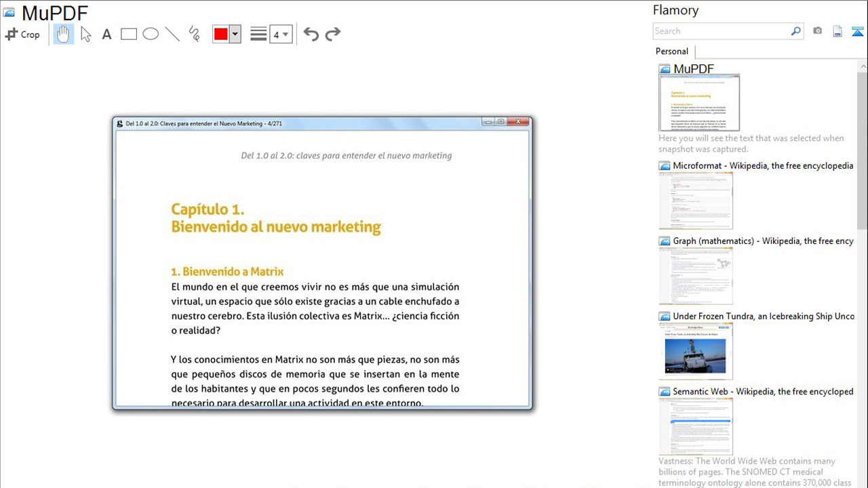Open the stroke color dropdown
868x488 pixels.
(x=233, y=33)
